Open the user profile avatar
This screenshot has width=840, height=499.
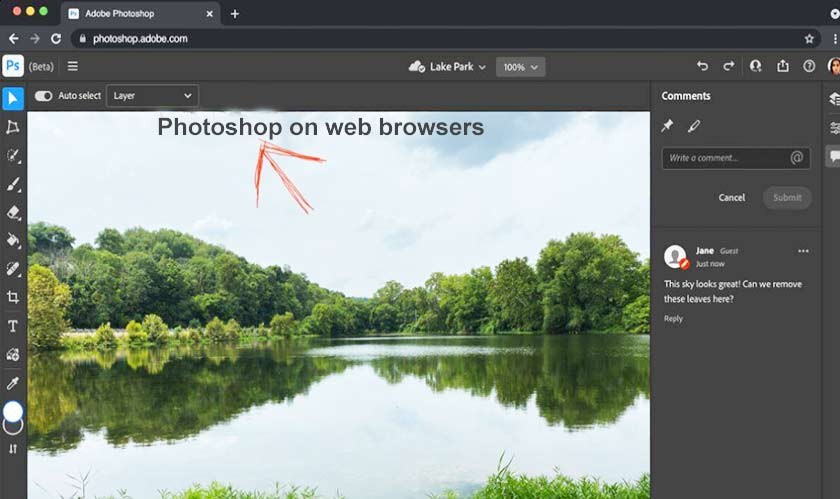[834, 66]
